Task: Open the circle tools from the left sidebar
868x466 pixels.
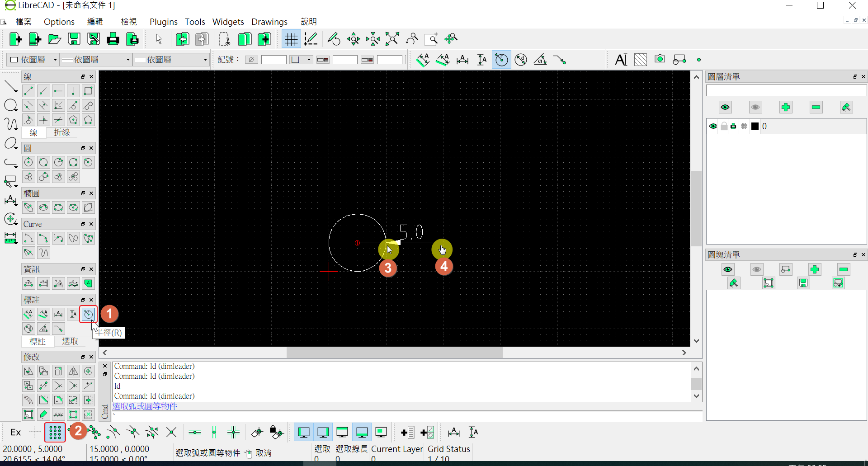Action: (x=10, y=105)
